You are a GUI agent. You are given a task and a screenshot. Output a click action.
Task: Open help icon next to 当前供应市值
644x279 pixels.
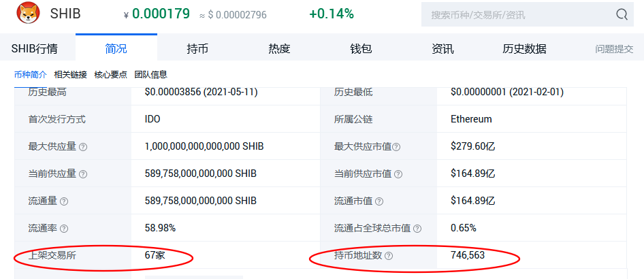point(398,174)
